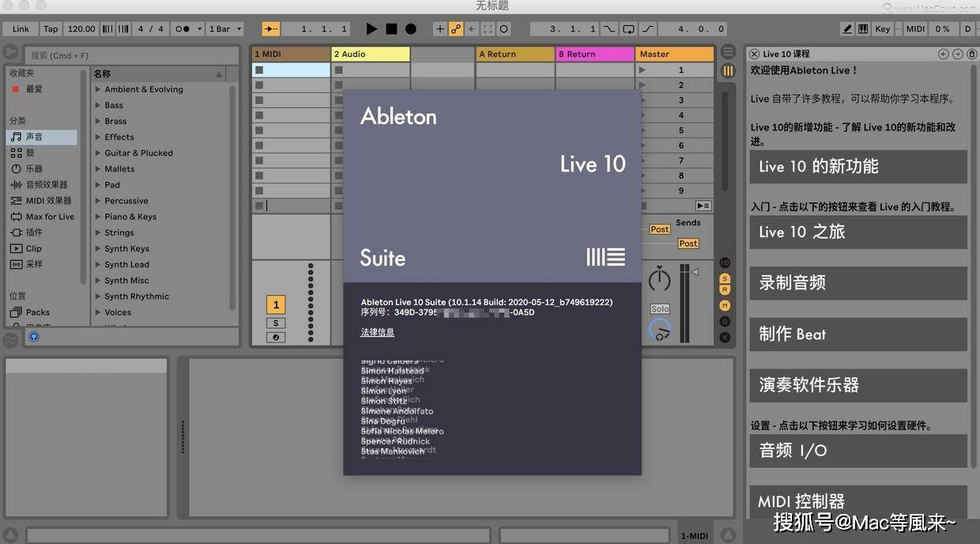Viewport: 980px width, 544px height.
Task: Select the 声音 (Sounds) category
Action: [42, 137]
